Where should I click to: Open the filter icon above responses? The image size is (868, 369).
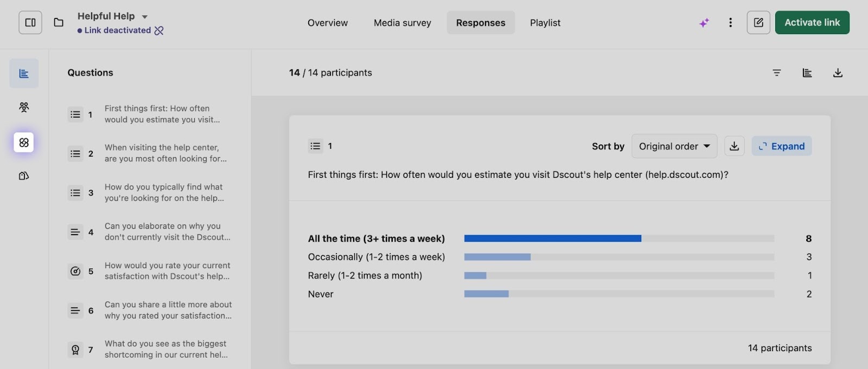[777, 73]
